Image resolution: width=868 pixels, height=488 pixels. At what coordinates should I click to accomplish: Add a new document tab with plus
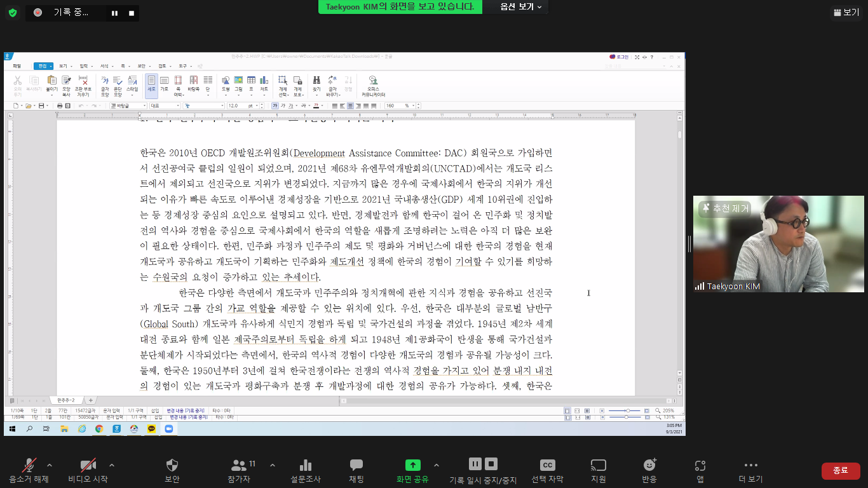(90, 400)
